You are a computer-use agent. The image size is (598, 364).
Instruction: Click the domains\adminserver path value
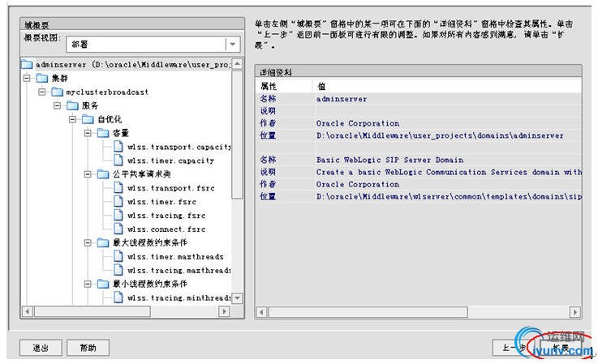tap(440, 135)
